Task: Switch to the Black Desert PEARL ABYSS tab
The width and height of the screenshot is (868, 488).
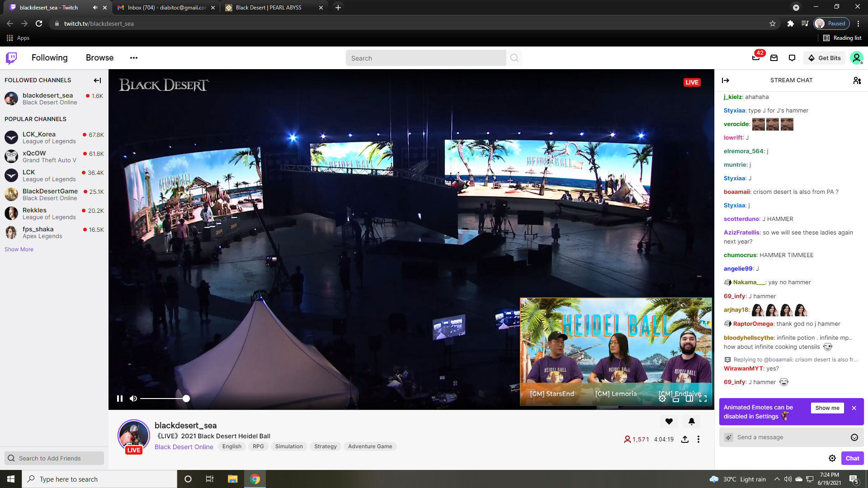Action: (x=269, y=8)
